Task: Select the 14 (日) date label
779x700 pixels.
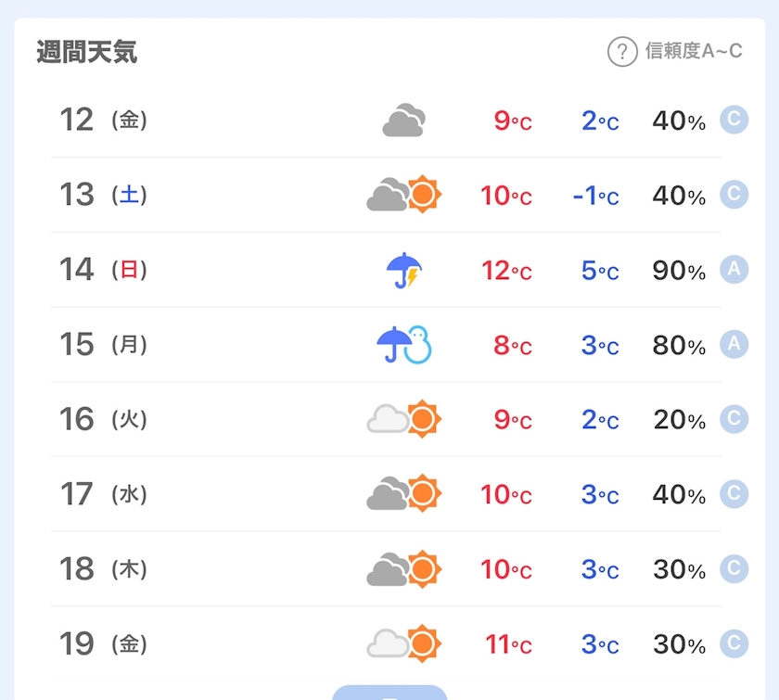Action: 103,270
